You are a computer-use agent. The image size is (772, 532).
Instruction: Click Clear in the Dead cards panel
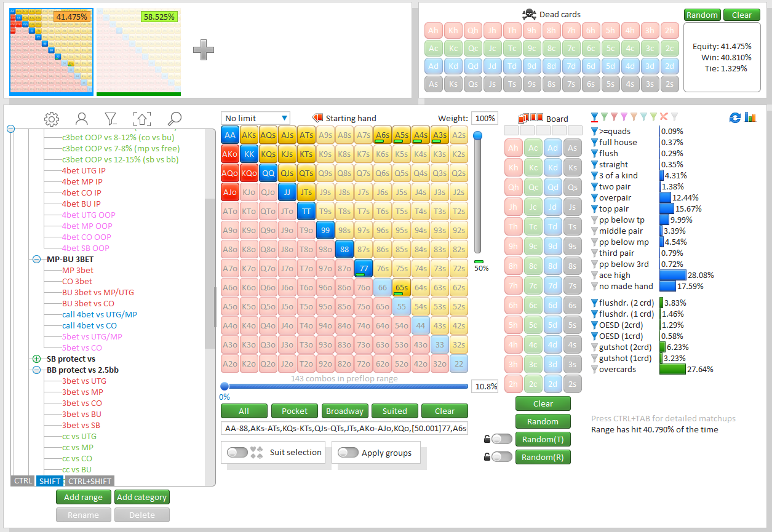742,15
